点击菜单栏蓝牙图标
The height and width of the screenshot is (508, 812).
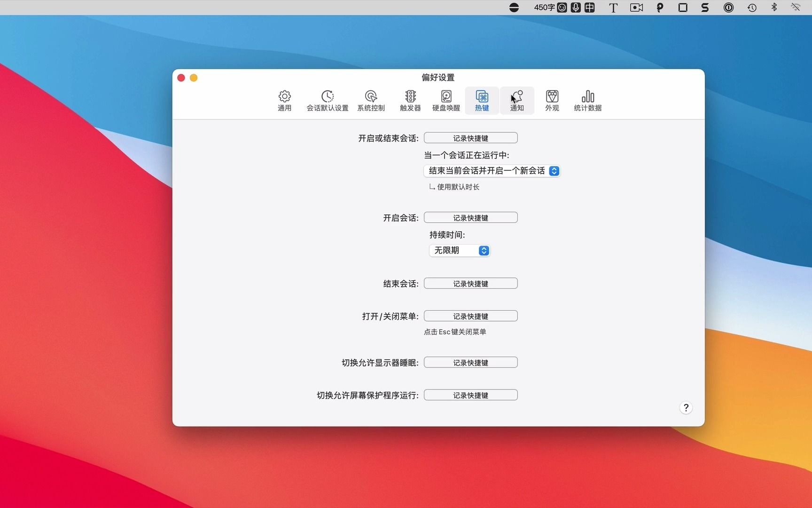click(x=774, y=8)
